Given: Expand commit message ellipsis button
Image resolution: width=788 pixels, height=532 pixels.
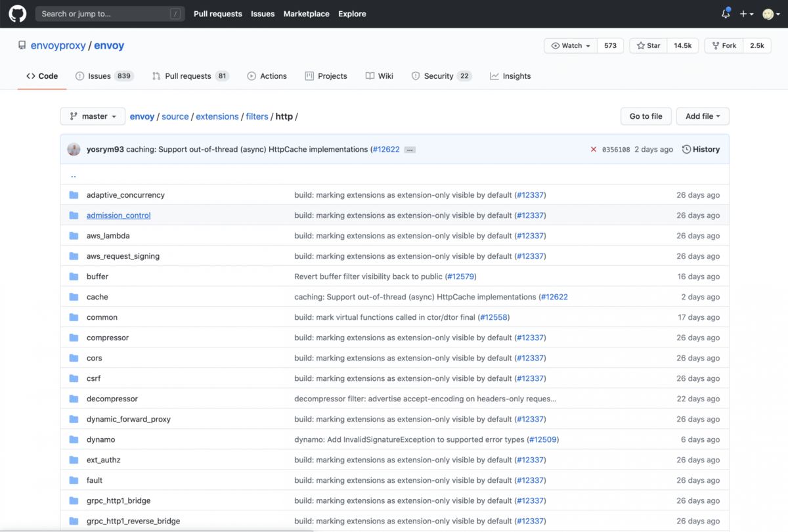Looking at the screenshot, I should point(410,150).
